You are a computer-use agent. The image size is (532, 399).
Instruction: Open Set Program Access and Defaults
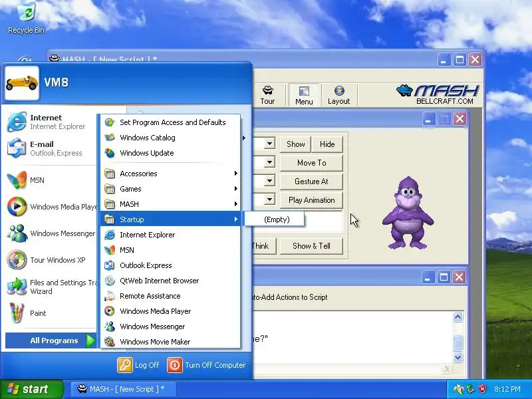click(170, 122)
